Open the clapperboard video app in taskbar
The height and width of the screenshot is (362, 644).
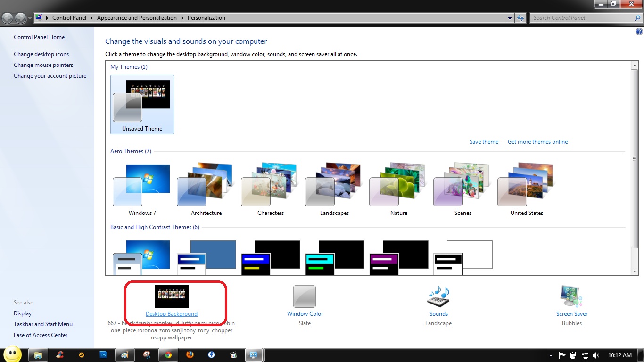(x=233, y=355)
